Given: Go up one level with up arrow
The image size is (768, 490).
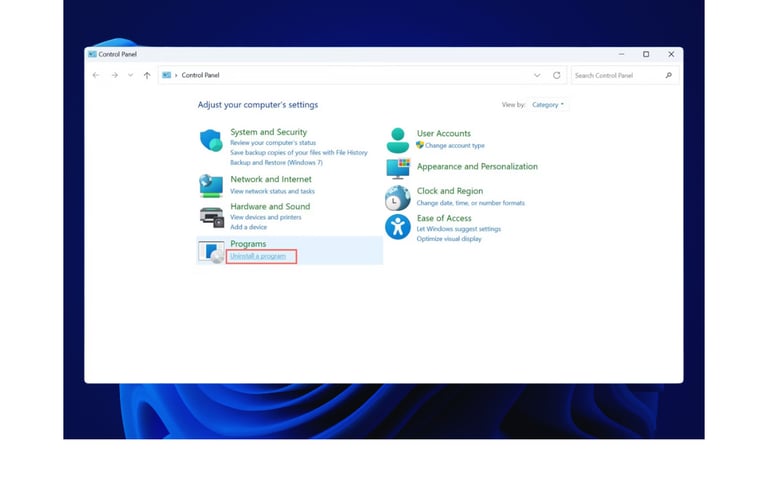Looking at the screenshot, I should coord(147,75).
